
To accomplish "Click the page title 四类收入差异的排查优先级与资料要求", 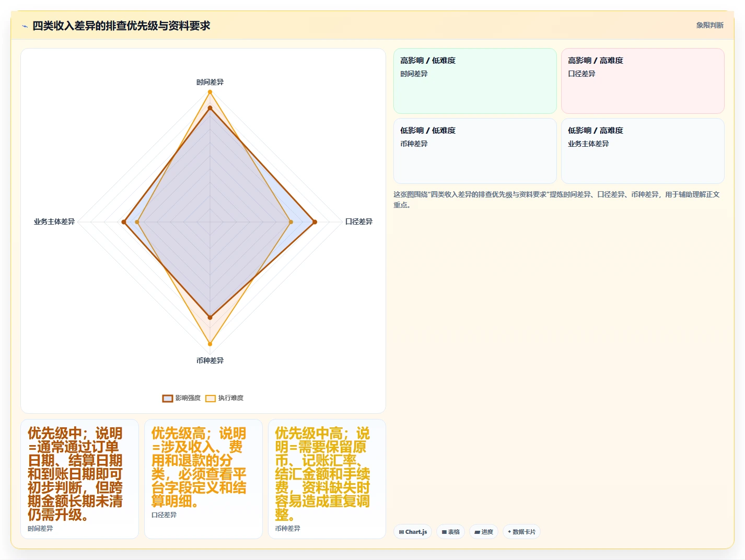I will pos(121,26).
